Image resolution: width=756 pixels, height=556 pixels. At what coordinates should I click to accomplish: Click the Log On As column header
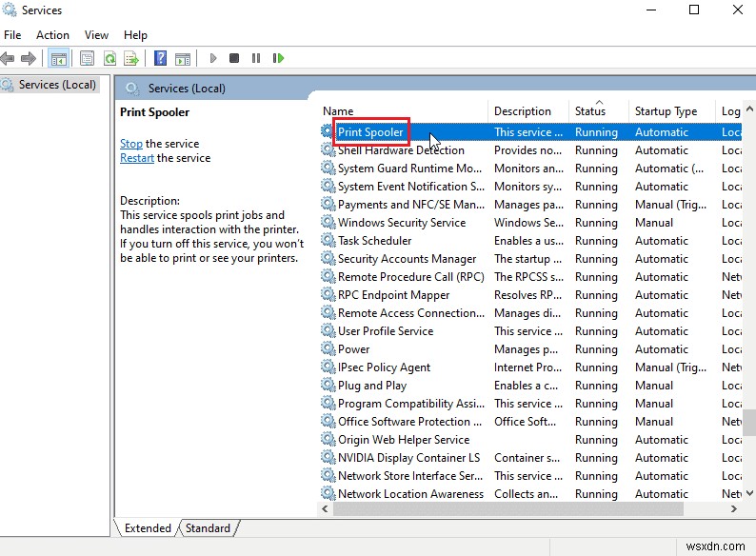coord(730,110)
